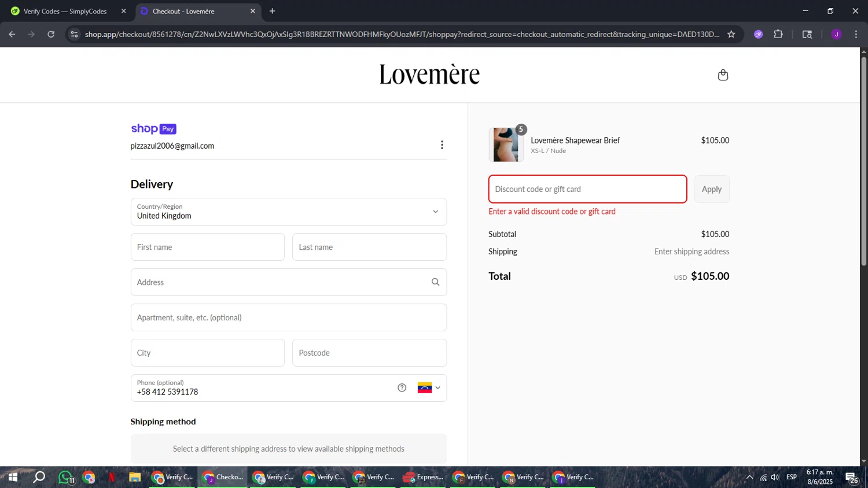Open the Chrome three-dot menu
Image resolution: width=868 pixels, height=488 pixels.
pos(856,34)
